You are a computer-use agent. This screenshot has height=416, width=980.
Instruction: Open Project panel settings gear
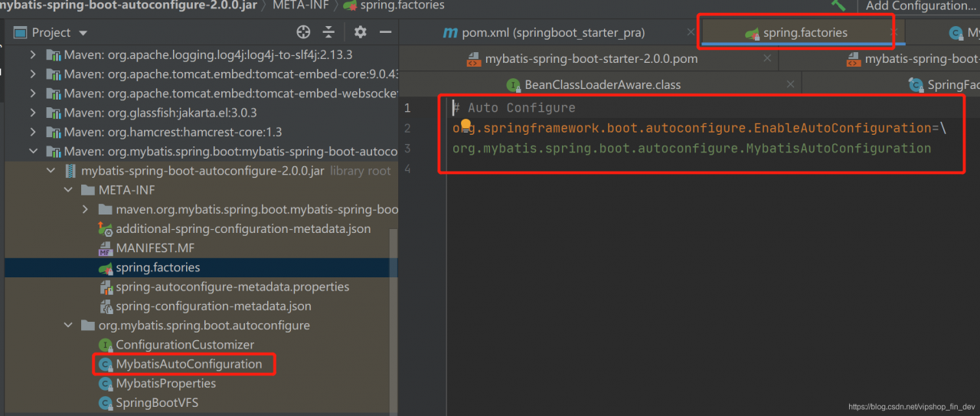coord(361,32)
